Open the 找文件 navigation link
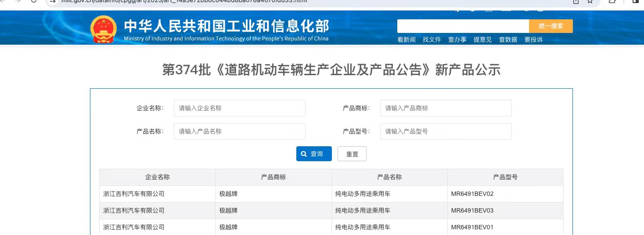Screen dimensions: 644x235 [x=432, y=40]
